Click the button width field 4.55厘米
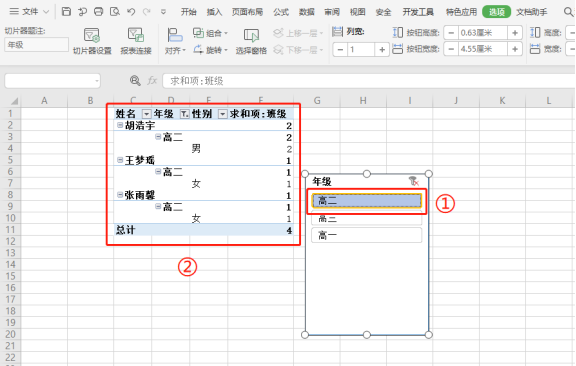This screenshot has width=576, height=366. (x=483, y=49)
